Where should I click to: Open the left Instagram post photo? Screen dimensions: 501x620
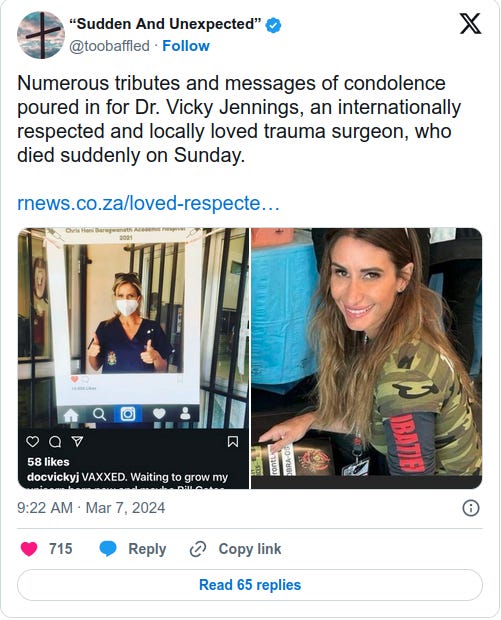[133, 358]
